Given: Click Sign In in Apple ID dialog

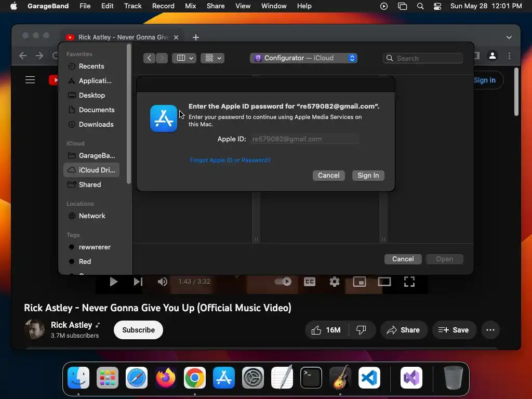Looking at the screenshot, I should click(x=368, y=176).
